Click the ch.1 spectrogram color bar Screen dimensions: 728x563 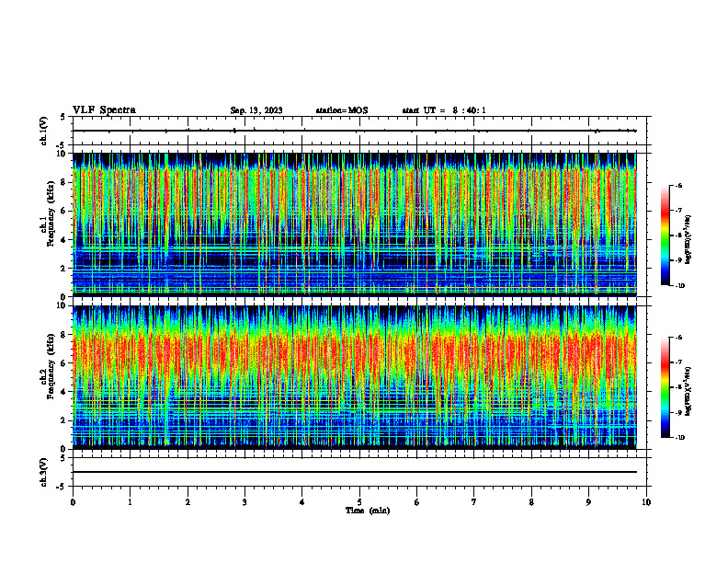coord(665,236)
